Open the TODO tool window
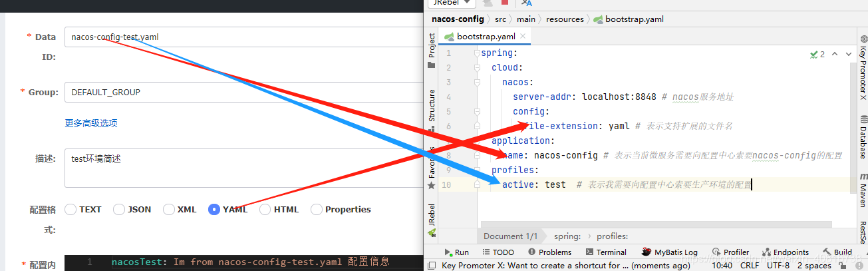The image size is (868, 271). coord(498,252)
